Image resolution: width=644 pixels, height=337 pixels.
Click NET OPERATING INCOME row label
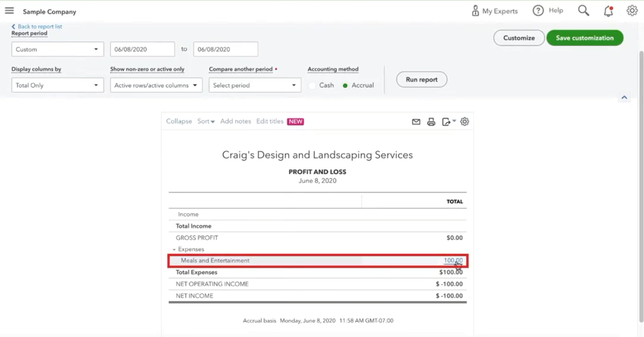[212, 284]
